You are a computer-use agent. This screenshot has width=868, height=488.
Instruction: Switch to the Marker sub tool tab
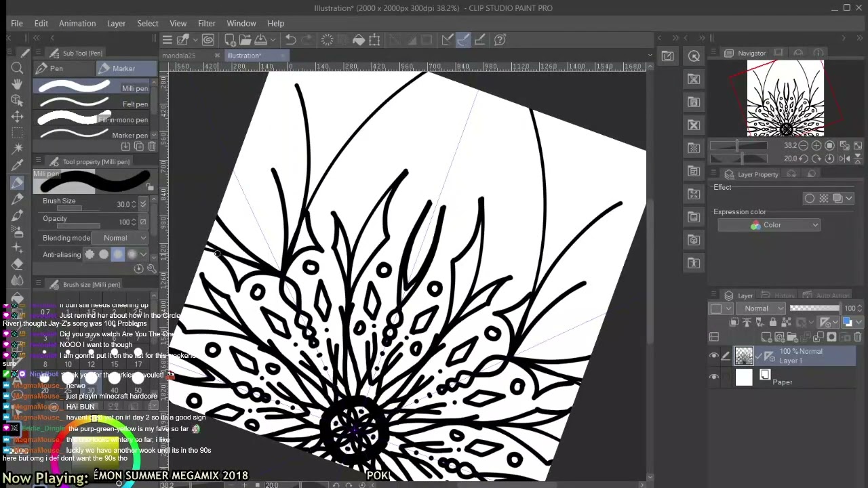pos(125,68)
